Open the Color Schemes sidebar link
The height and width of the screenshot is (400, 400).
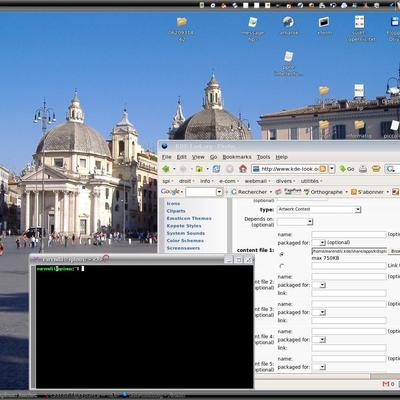point(185,241)
